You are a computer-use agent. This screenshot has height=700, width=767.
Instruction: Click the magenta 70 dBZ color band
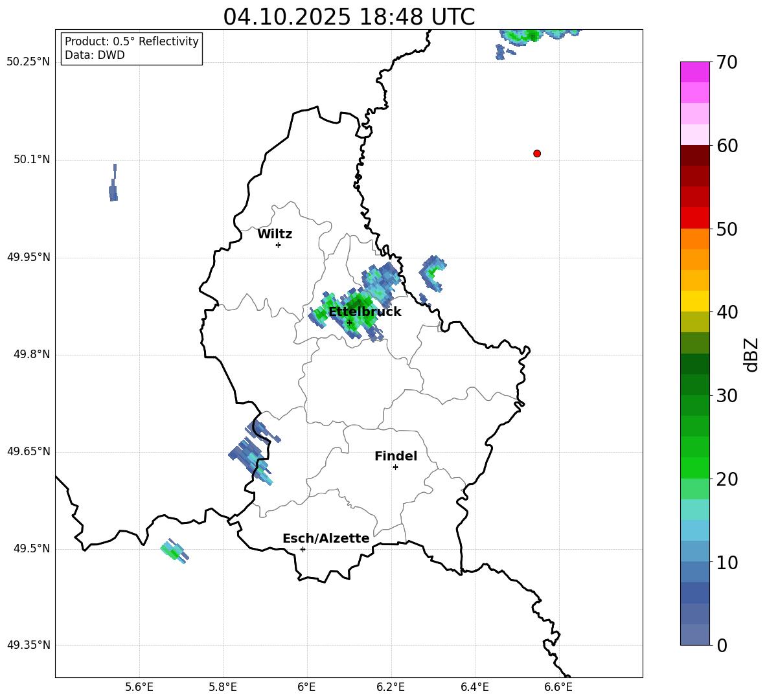pyautogui.click(x=694, y=72)
